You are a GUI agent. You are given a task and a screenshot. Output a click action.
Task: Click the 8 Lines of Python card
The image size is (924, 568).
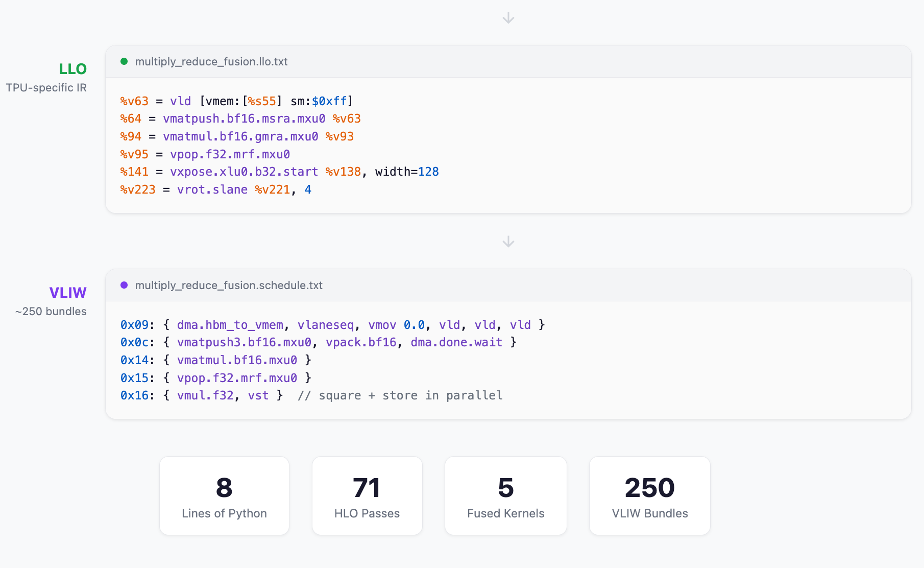(224, 495)
